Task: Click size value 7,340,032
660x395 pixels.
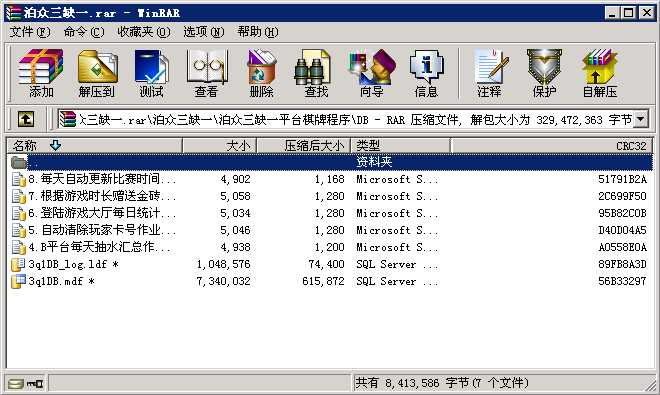Action: [x=224, y=281]
